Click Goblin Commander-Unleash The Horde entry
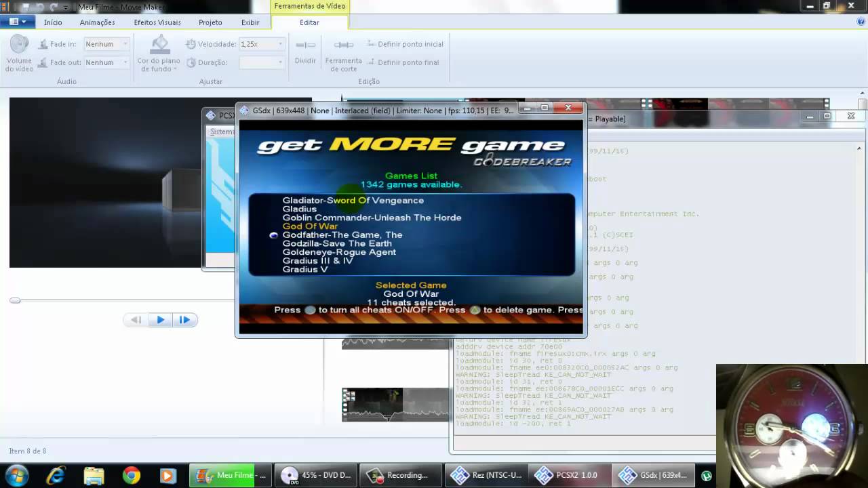The image size is (868, 488). [372, 218]
